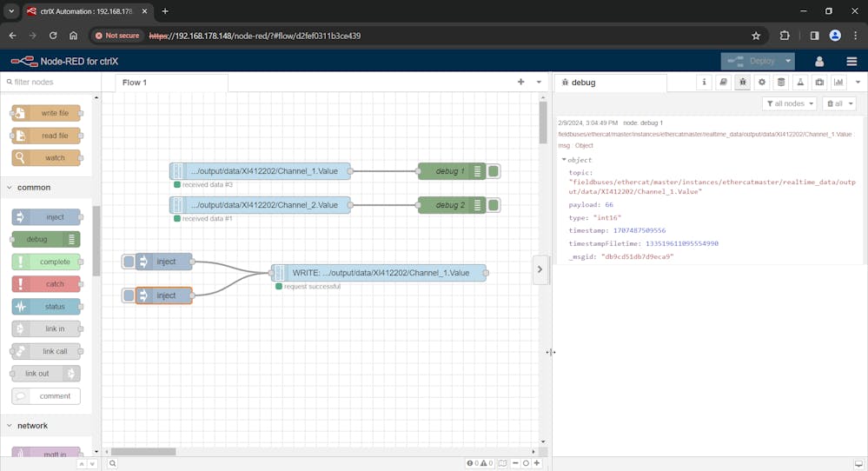Toggle the debug 2 node output button
This screenshot has width=868, height=471.
(494, 205)
